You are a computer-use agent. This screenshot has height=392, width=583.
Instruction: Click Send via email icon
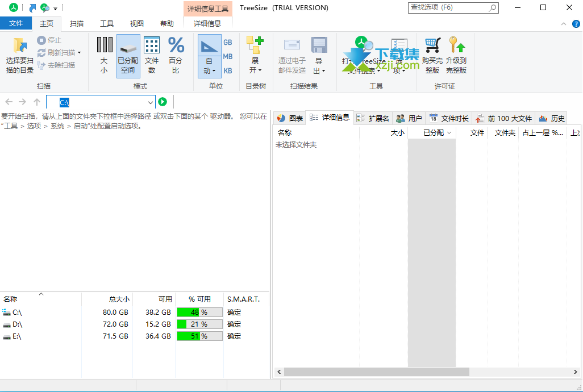(292, 45)
